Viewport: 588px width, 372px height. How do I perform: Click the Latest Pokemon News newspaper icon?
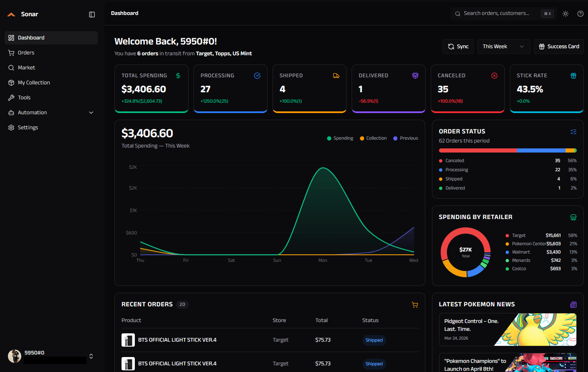pos(573,305)
